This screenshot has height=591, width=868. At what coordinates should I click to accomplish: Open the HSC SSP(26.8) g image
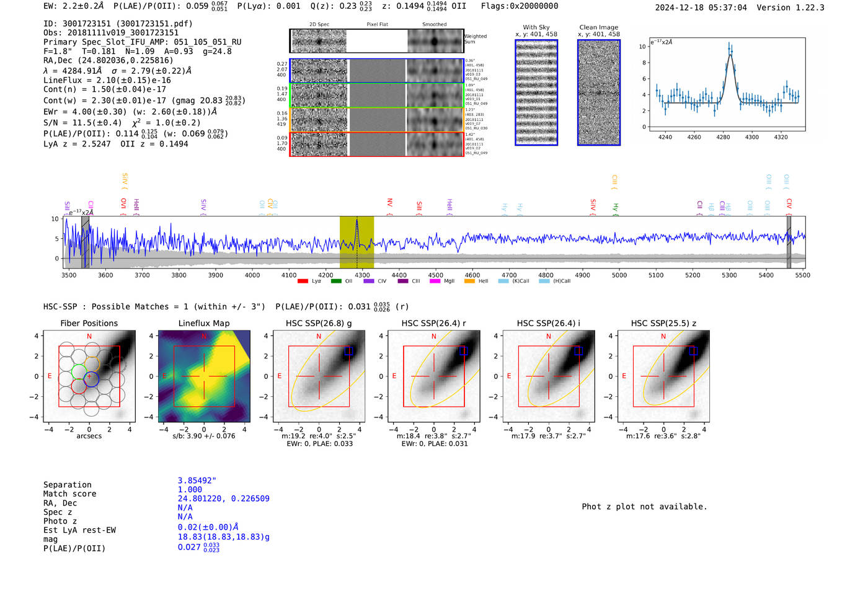tap(319, 376)
